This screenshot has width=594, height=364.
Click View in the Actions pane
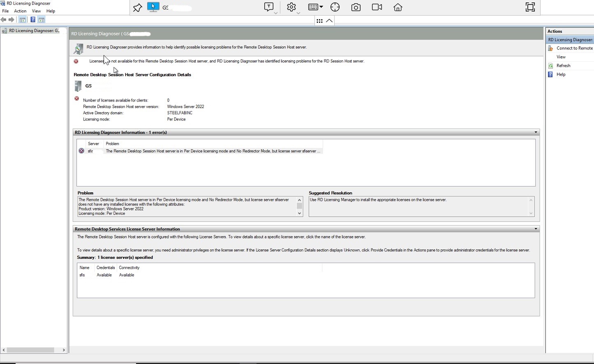(561, 57)
